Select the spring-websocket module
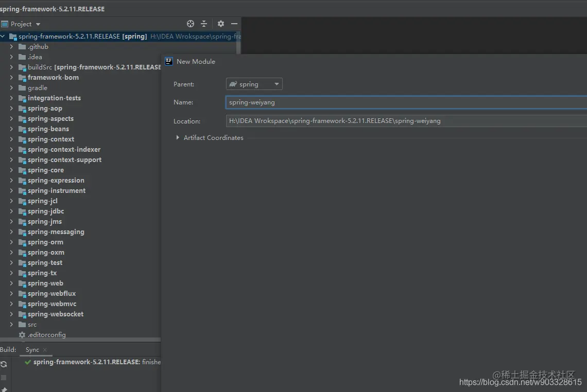 click(x=56, y=314)
